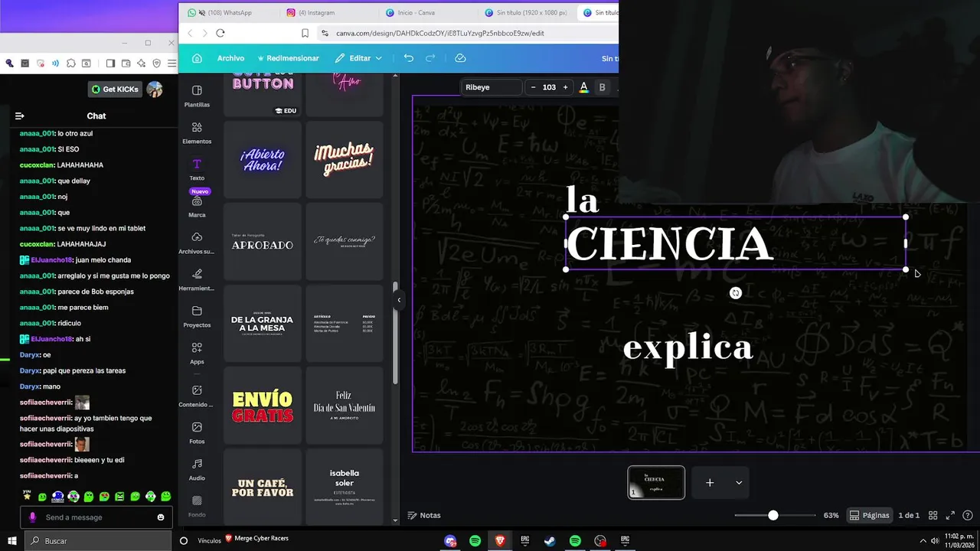Choose UN CAFÉ, POR FAVOR template
The height and width of the screenshot is (551, 980).
point(263,487)
